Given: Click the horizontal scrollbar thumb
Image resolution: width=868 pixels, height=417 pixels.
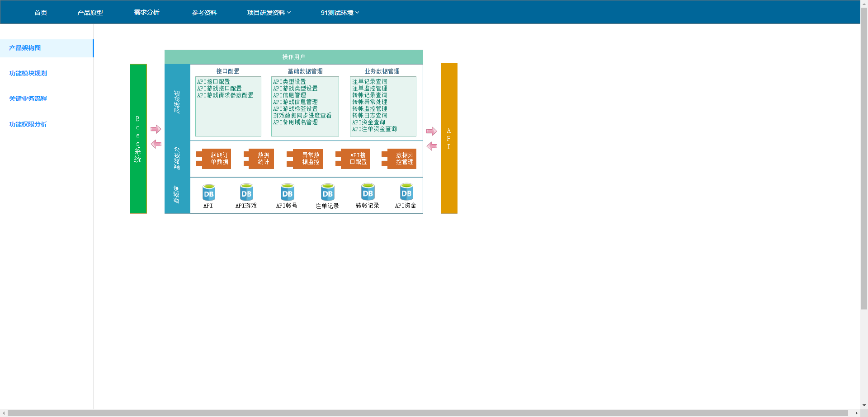Looking at the screenshot, I should (428, 413).
